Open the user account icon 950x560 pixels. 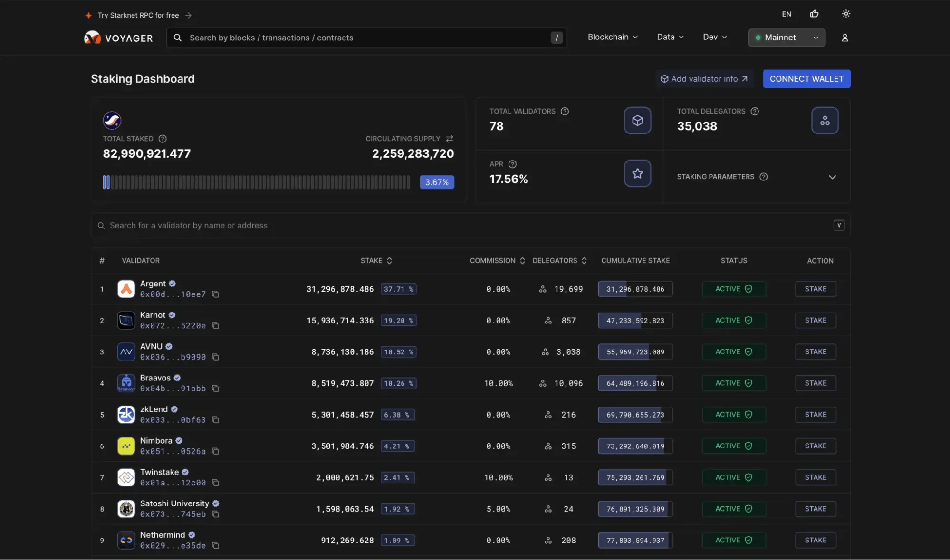pyautogui.click(x=844, y=38)
